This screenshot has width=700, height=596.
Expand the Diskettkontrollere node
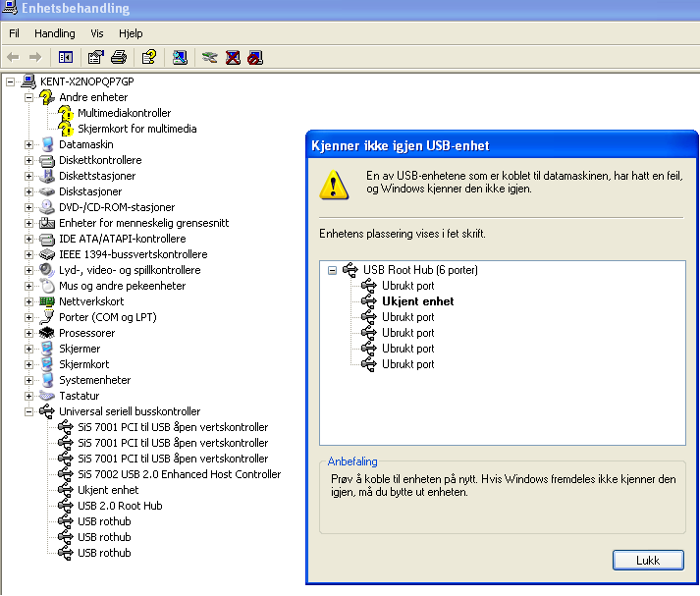pos(29,160)
